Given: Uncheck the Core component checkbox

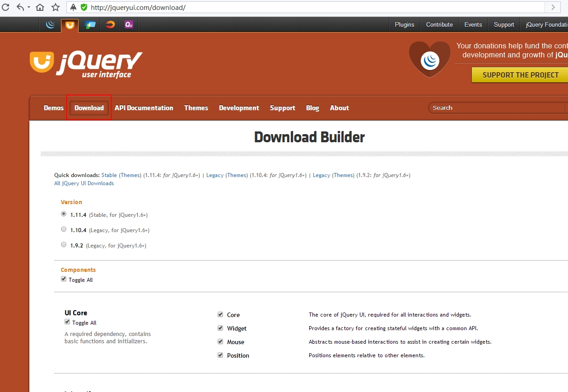Looking at the screenshot, I should [x=220, y=314].
